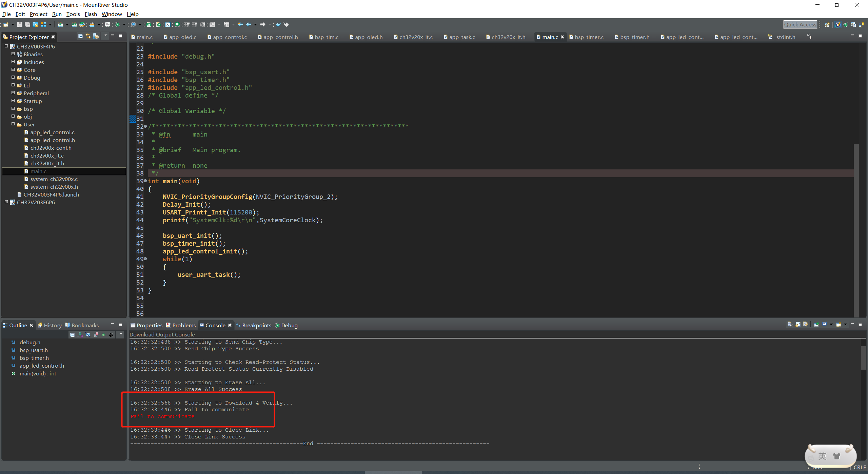Viewport: 868px width, 474px height.
Task: Click the New file toolbar icon
Action: click(x=6, y=24)
